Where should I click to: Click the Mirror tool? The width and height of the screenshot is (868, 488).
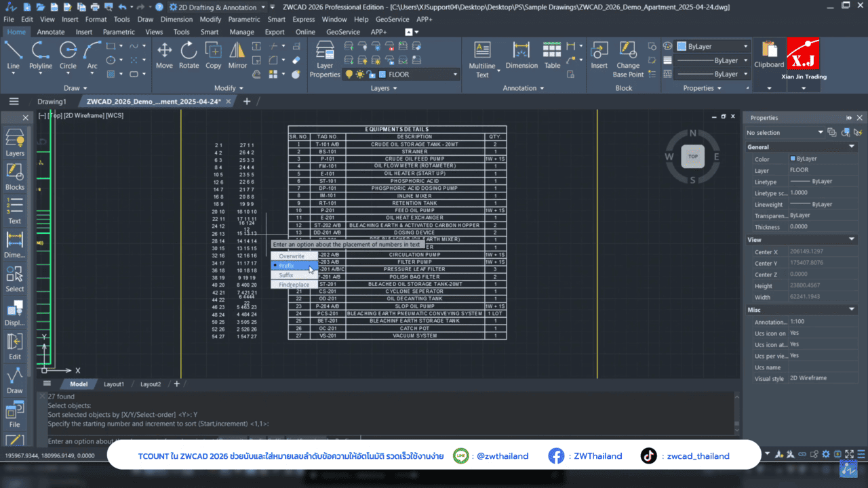[237, 54]
